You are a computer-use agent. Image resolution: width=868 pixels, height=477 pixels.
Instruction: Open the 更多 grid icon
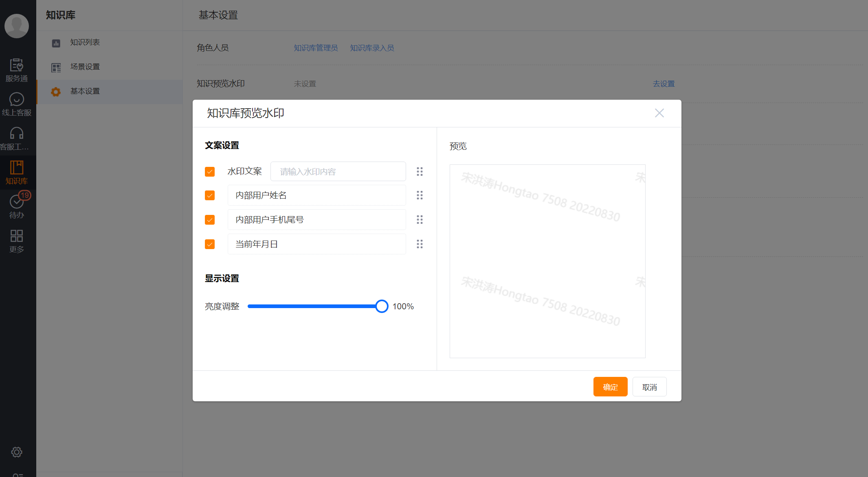coord(16,241)
